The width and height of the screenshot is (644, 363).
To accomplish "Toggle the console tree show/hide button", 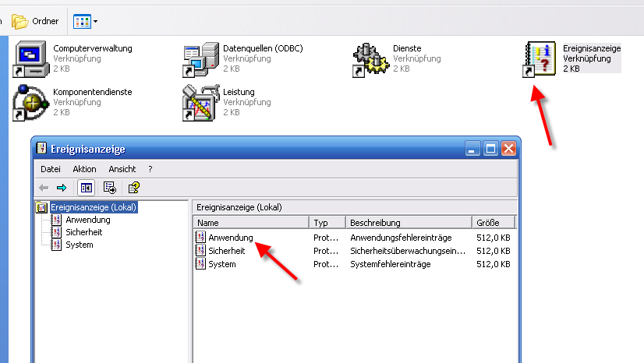I will point(86,188).
